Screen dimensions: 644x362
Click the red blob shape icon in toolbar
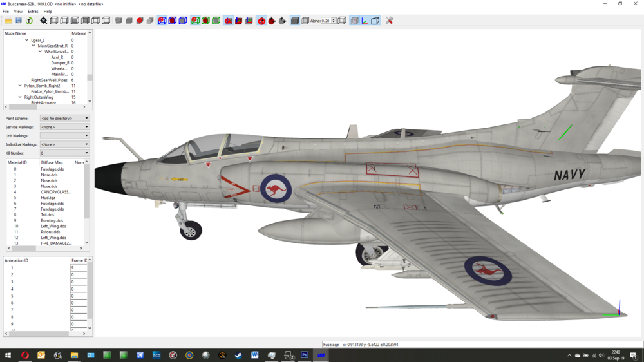(140, 21)
